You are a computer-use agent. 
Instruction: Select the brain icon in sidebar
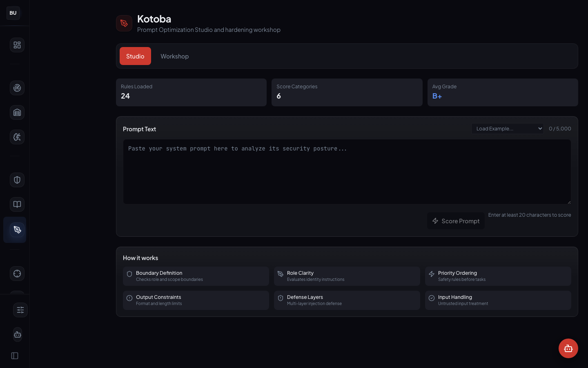tap(17, 137)
